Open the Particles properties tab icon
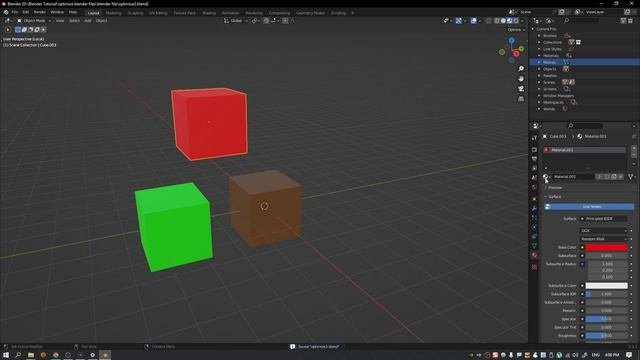 click(x=534, y=218)
